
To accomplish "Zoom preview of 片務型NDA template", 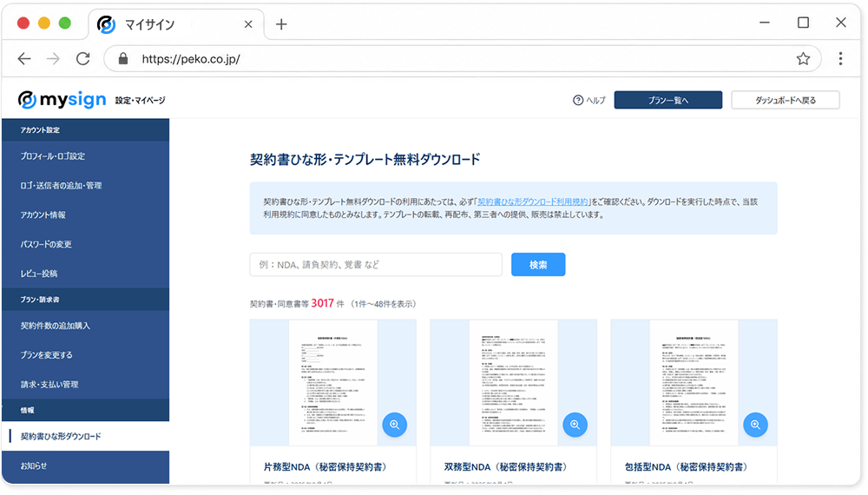I will pyautogui.click(x=395, y=425).
